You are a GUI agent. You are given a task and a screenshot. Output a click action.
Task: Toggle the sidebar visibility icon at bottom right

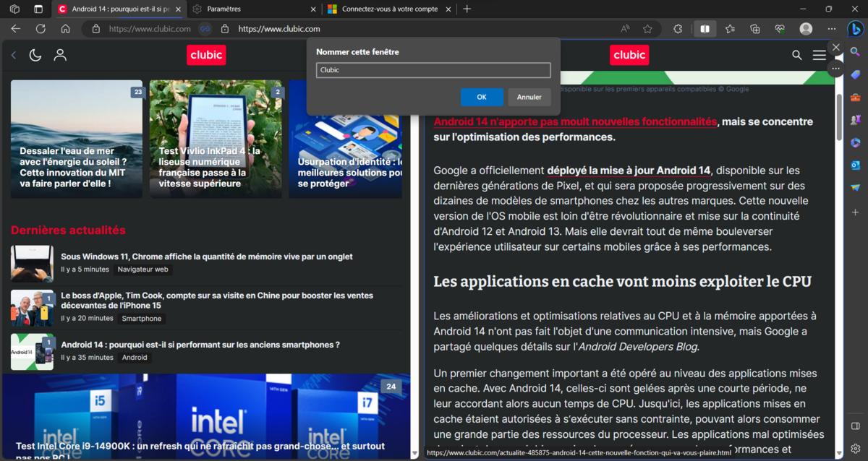(856, 426)
